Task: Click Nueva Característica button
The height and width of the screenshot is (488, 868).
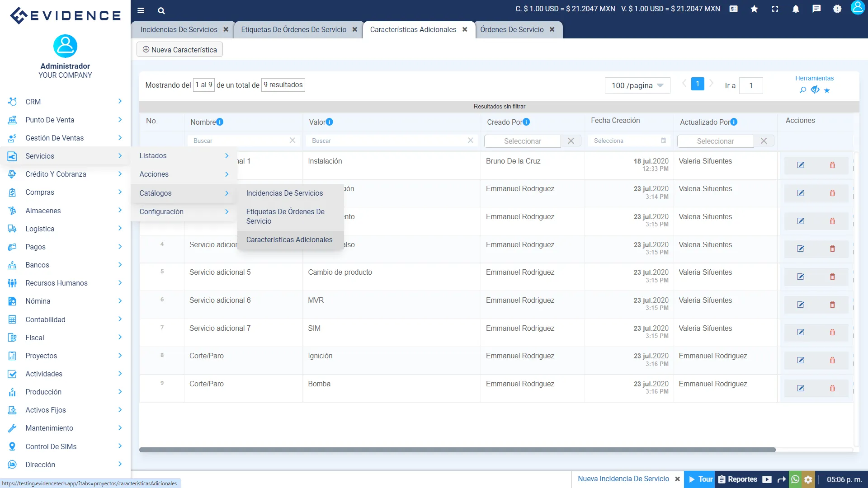Action: tap(179, 50)
